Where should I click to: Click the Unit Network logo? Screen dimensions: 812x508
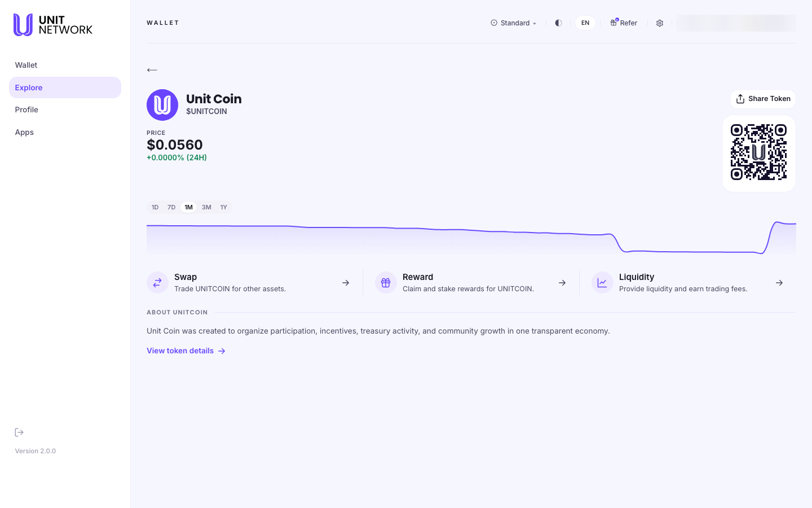pyautogui.click(x=53, y=25)
